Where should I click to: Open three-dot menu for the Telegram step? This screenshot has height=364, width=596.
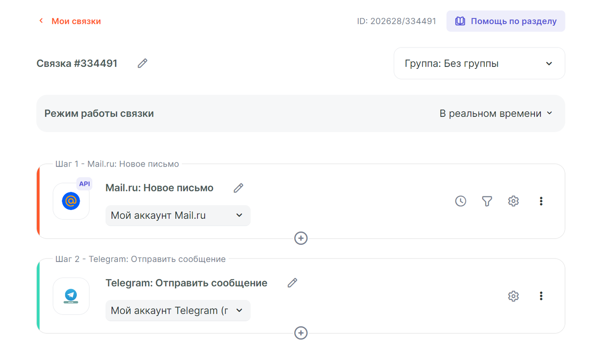coord(541,296)
